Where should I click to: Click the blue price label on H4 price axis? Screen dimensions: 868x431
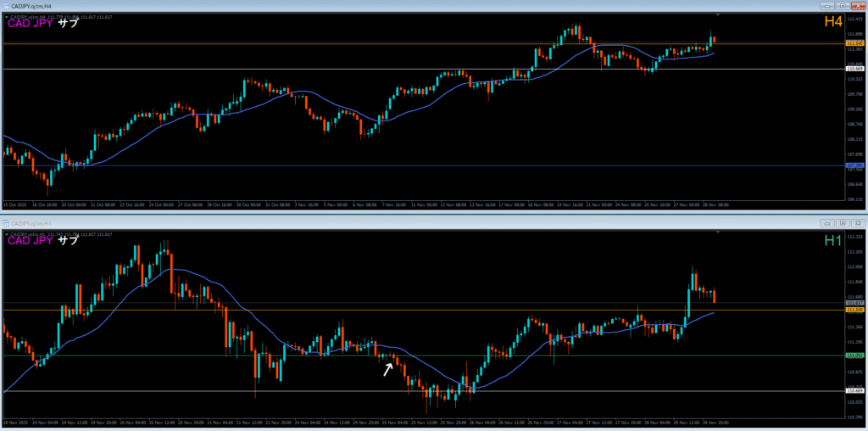tap(854, 165)
